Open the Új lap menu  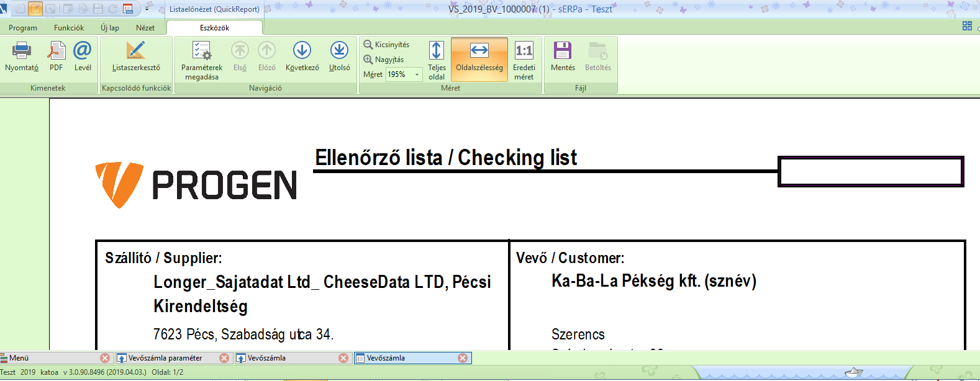click(110, 28)
